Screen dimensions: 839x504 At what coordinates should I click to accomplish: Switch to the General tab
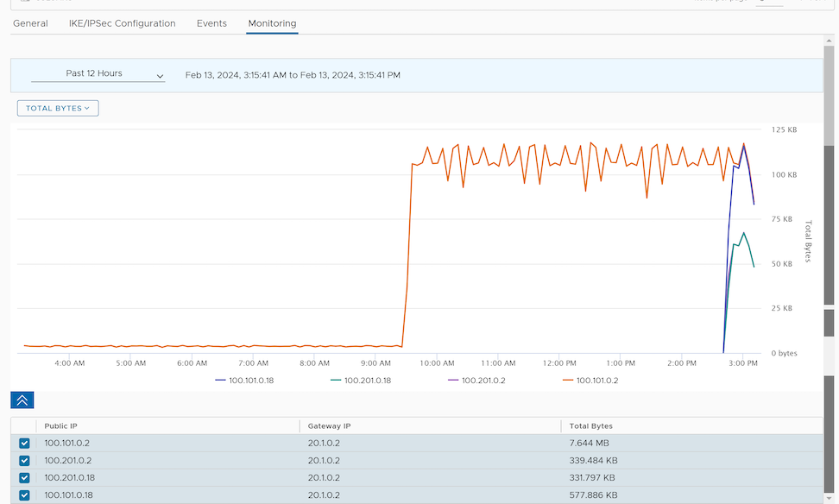(x=30, y=23)
